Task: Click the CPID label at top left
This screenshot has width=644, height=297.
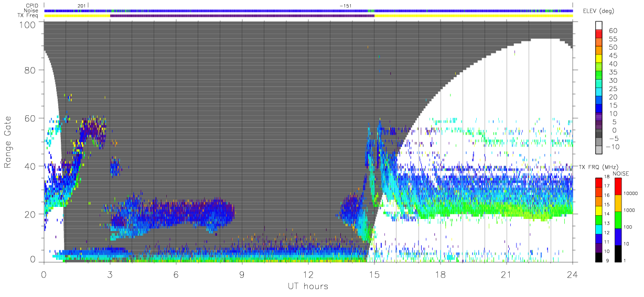Action: point(32,6)
